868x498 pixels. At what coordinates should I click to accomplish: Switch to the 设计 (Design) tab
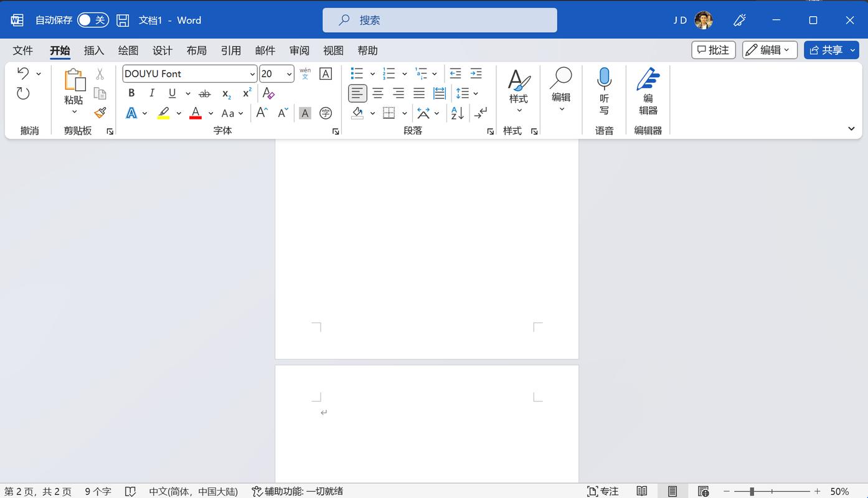(163, 50)
